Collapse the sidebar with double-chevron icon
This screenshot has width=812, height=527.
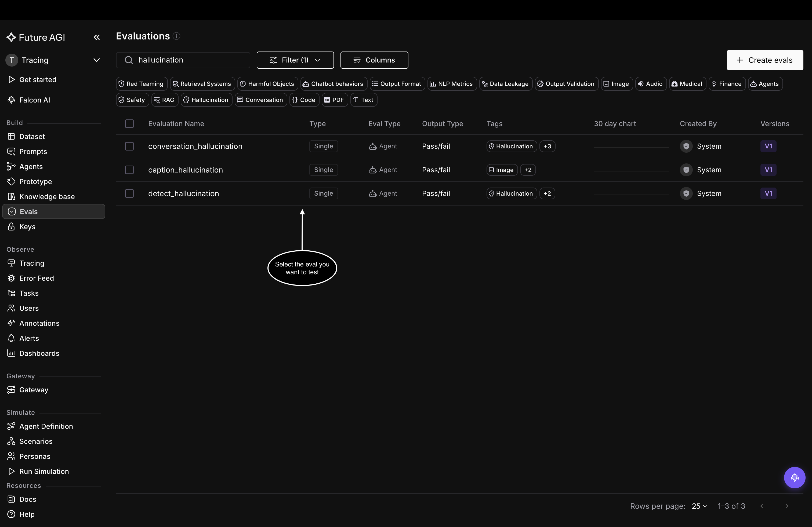point(97,37)
